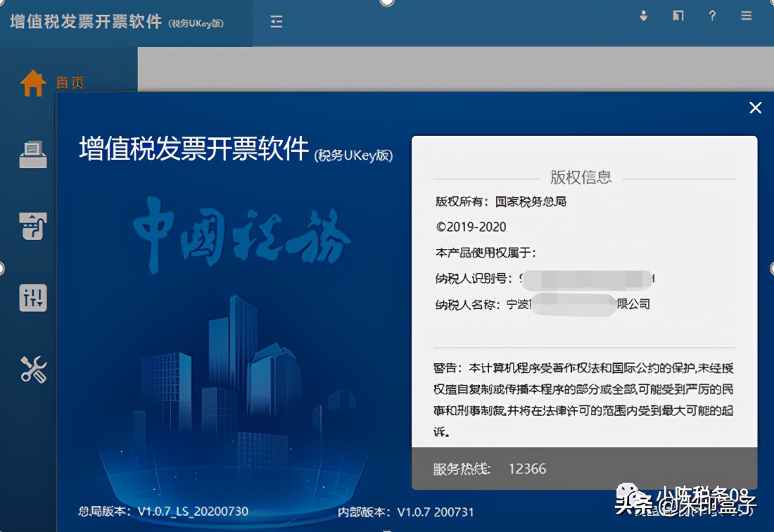Image resolution: width=774 pixels, height=532 pixels.
Task: Click the 总局版本 V1.0.7_LS_20200730 text
Action: 163,512
